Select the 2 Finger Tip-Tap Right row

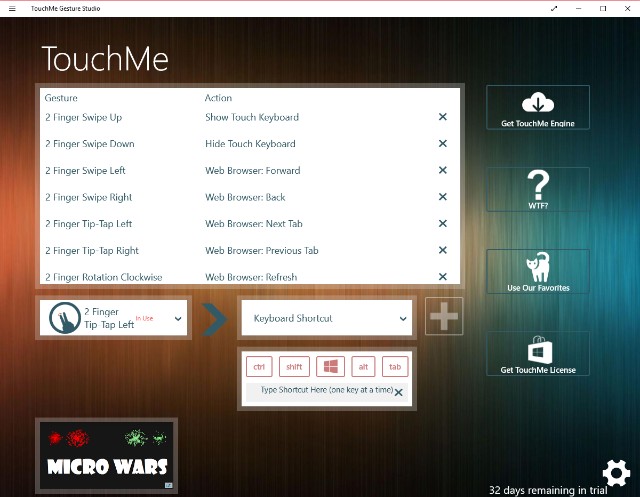point(250,250)
